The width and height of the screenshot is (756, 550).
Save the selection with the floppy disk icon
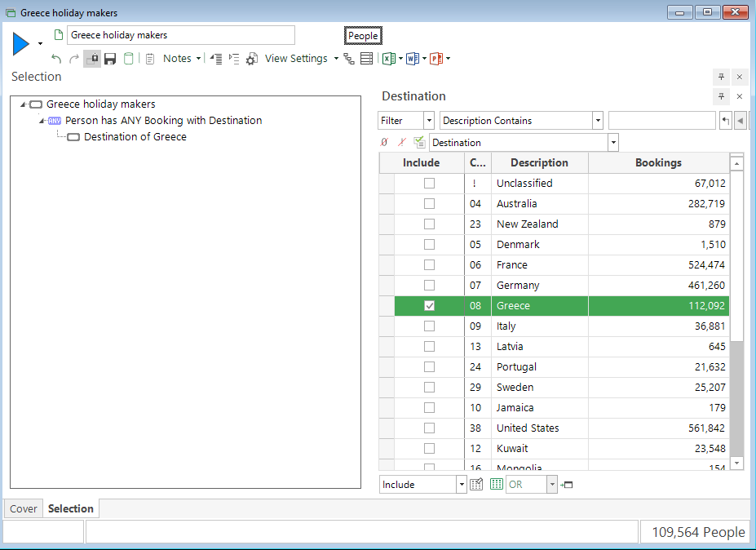[x=110, y=59]
